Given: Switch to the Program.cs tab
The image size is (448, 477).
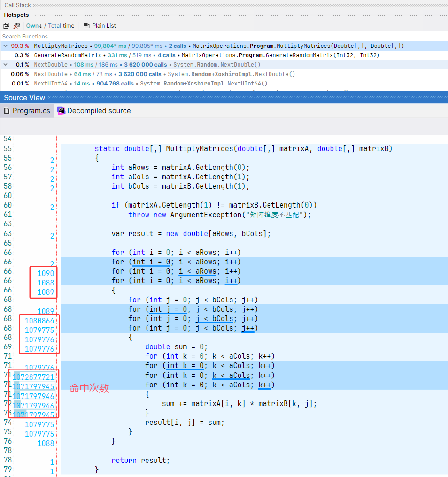Looking at the screenshot, I should (x=31, y=111).
